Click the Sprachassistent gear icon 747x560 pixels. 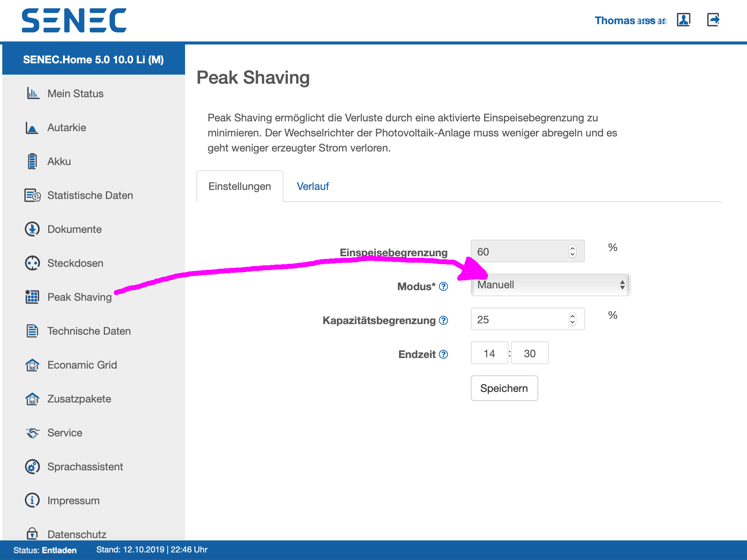32,467
